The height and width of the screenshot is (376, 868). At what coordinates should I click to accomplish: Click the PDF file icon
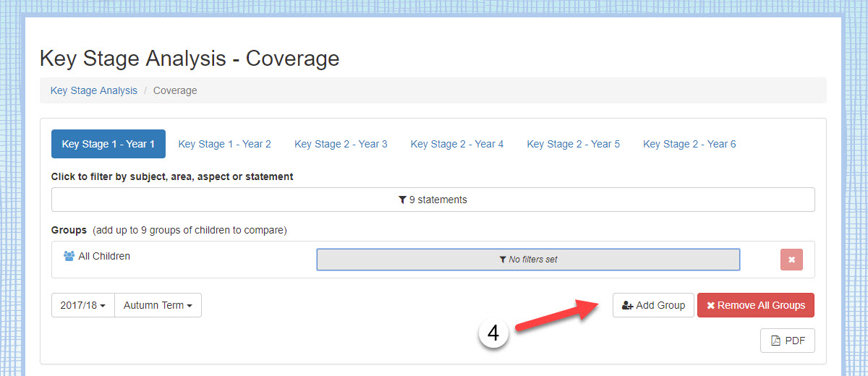point(775,341)
